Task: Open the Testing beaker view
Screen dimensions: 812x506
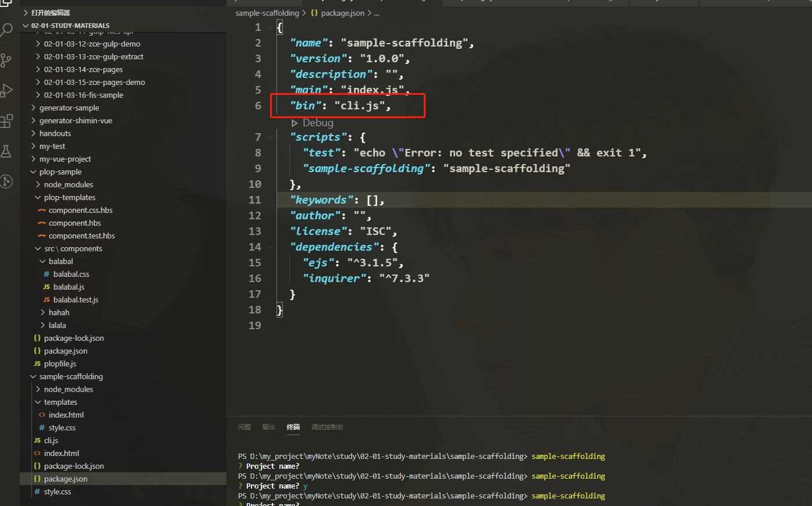Action: (7, 151)
